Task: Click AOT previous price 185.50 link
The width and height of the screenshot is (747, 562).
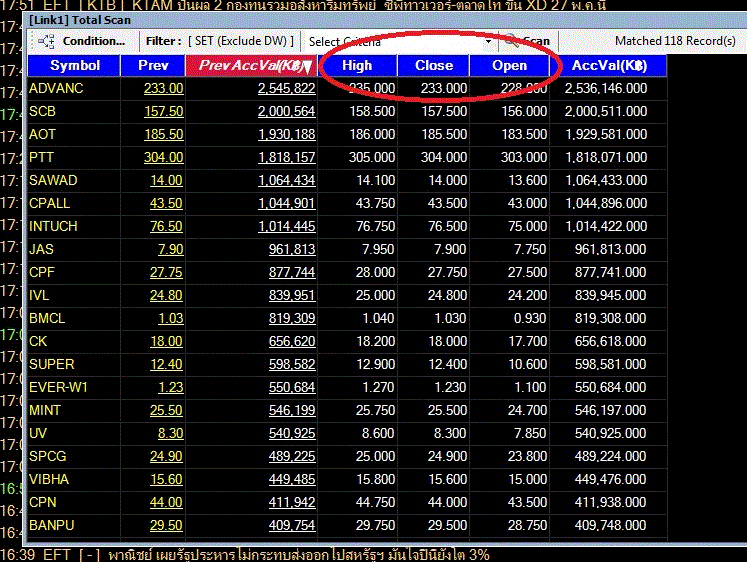Action: coord(163,134)
